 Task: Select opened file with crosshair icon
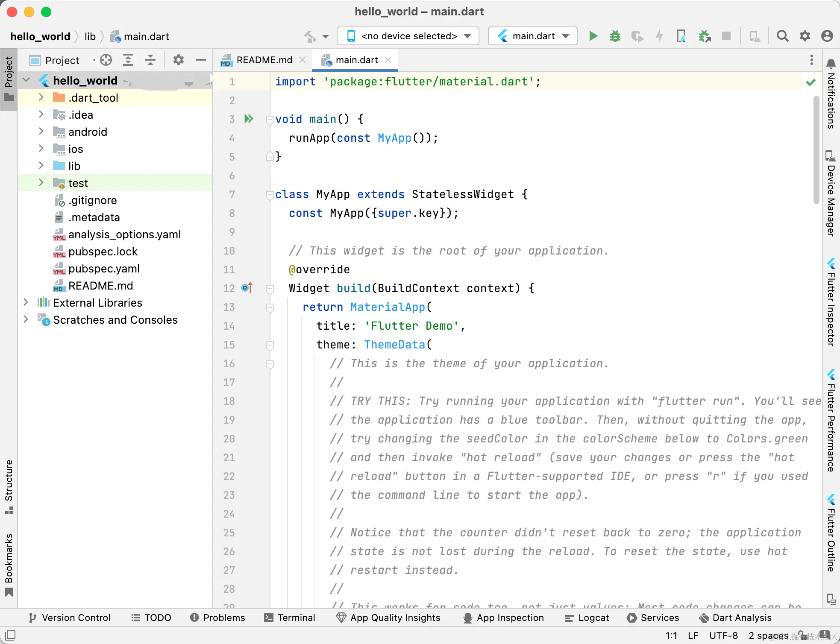click(x=106, y=60)
